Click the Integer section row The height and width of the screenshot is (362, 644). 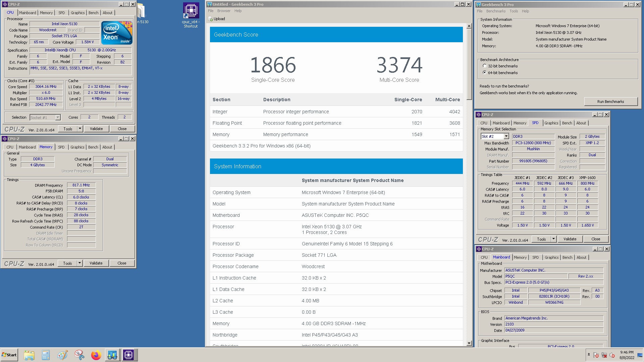pos(336,112)
